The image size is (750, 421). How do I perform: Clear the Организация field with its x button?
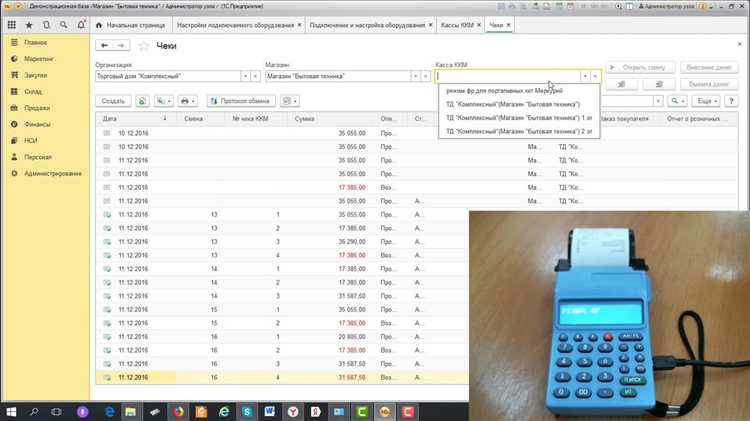[255, 76]
